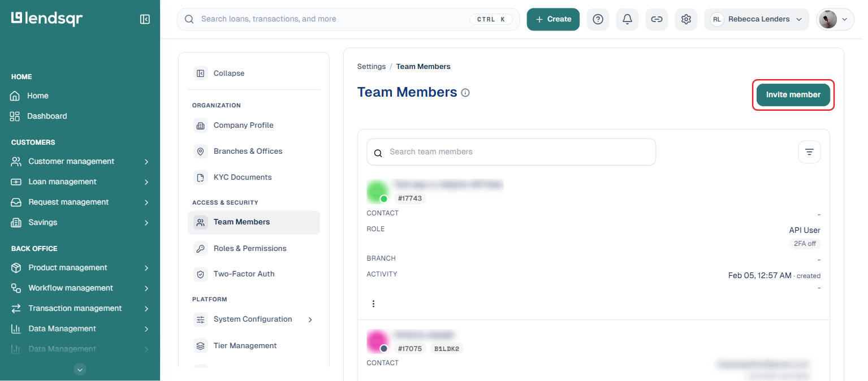868x381 pixels.
Task: Click the Savings building icon
Action: coord(16,222)
